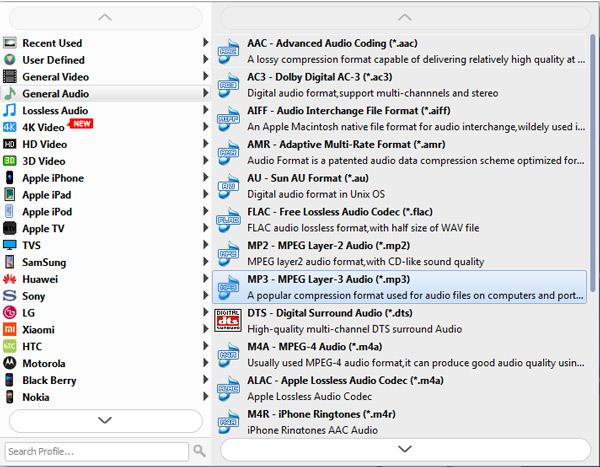
Task: Click the AAC format icon
Action: point(228,51)
